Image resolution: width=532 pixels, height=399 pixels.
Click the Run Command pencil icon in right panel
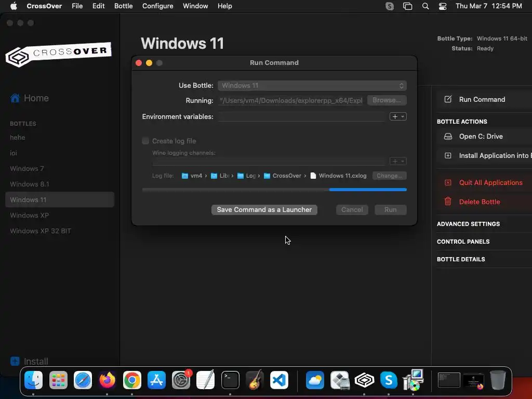[x=448, y=99]
